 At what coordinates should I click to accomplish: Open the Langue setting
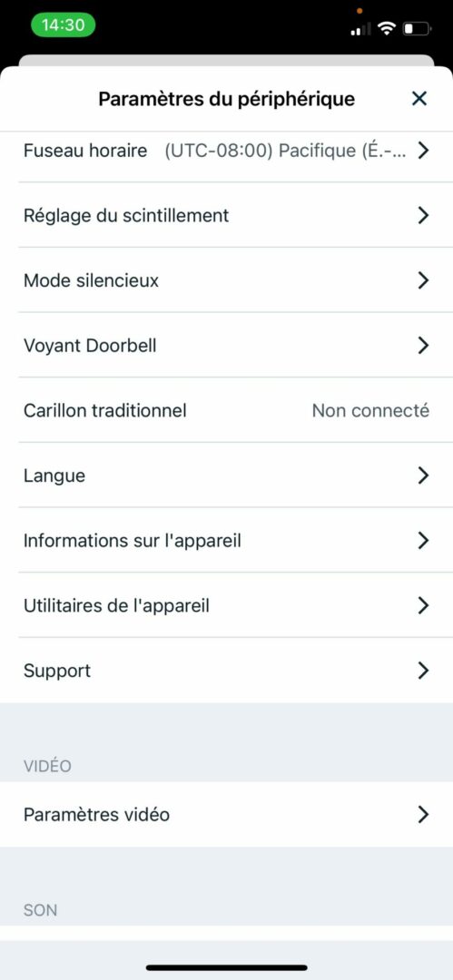227,475
